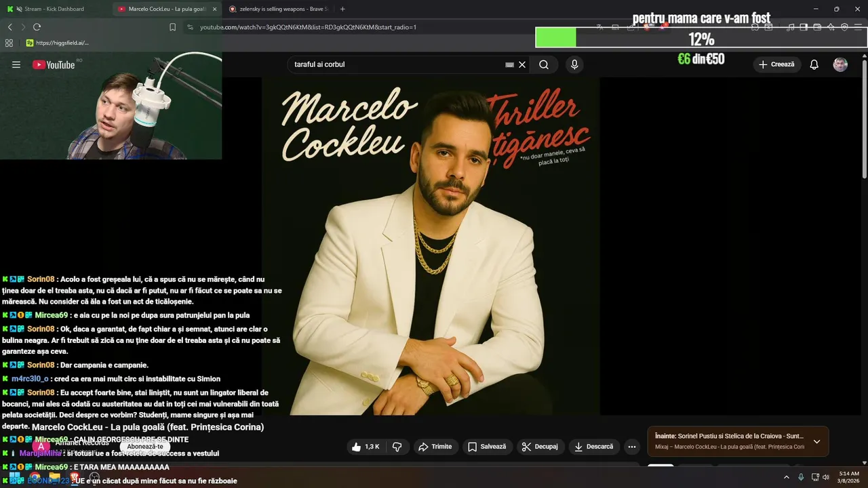Open the on-screen keyboard icon in search box
Screen dimensions: 868x488
click(509, 64)
